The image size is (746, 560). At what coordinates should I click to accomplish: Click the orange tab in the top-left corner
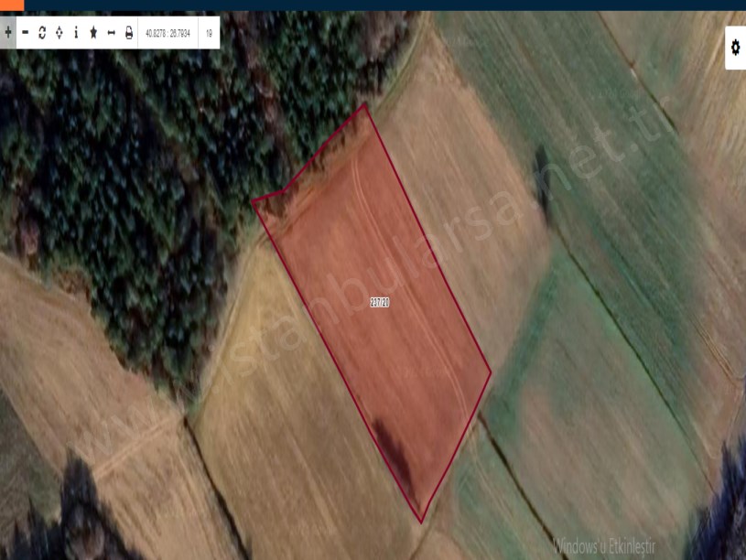click(12, 5)
